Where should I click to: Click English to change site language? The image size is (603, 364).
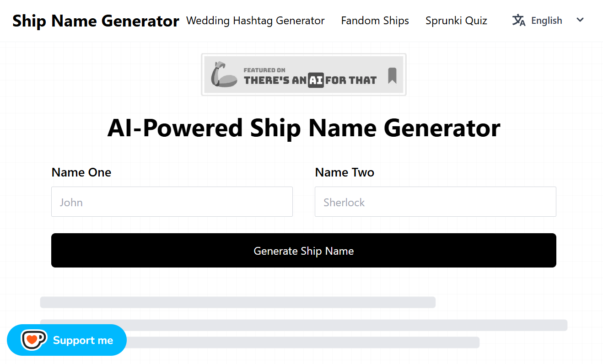pyautogui.click(x=546, y=20)
